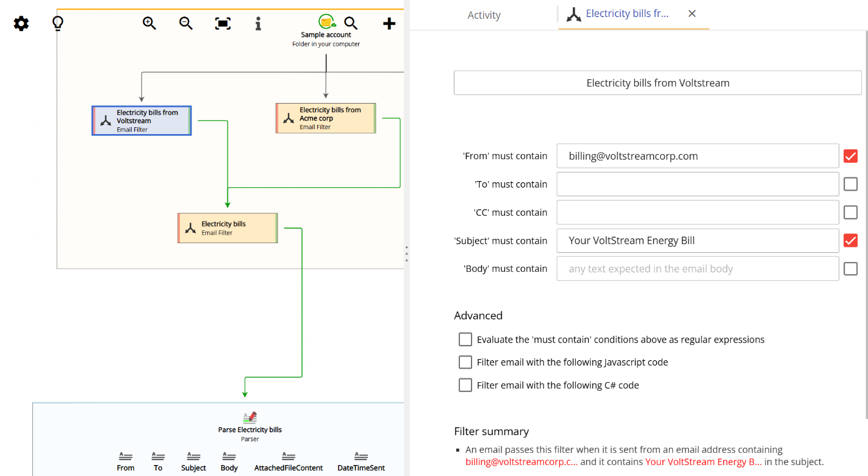This screenshot has width=868, height=476.
Task: Click the zoom out magnifier icon
Action: 185,23
